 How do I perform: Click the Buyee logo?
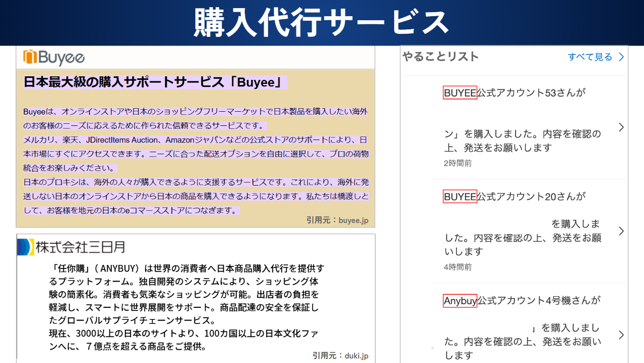[54, 58]
